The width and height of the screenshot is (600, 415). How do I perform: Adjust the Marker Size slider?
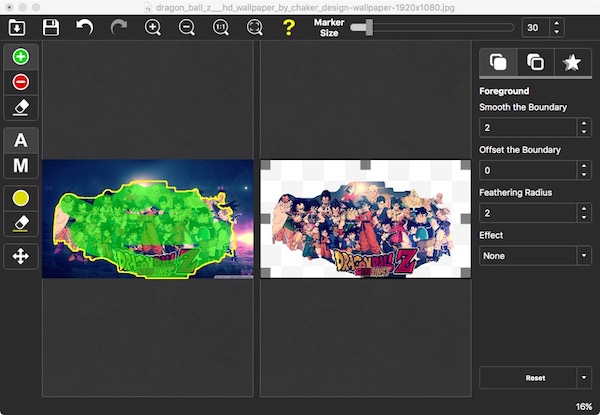(x=432, y=28)
